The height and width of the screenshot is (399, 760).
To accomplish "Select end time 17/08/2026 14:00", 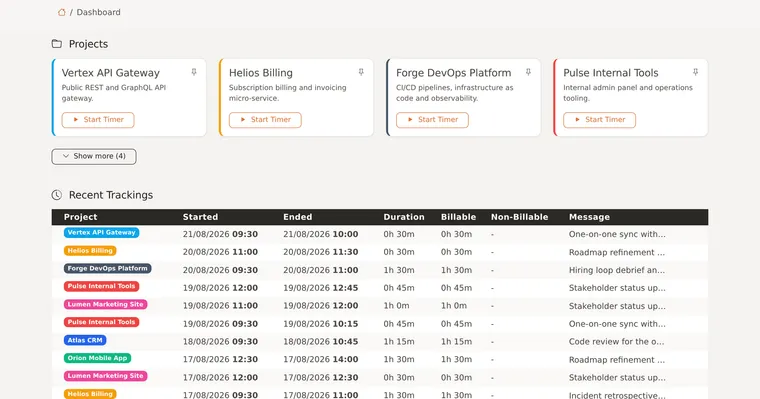I will click(x=320, y=360).
